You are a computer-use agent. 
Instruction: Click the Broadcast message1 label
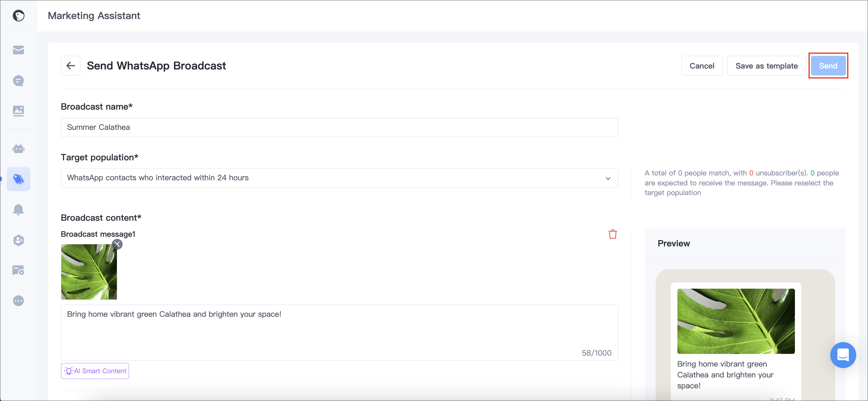tap(98, 234)
